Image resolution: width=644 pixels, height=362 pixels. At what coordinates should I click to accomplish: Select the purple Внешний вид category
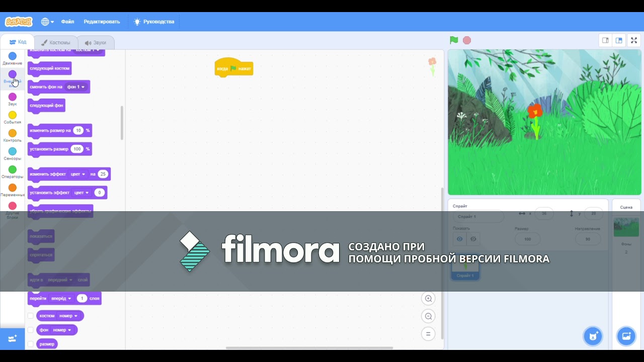pyautogui.click(x=13, y=78)
